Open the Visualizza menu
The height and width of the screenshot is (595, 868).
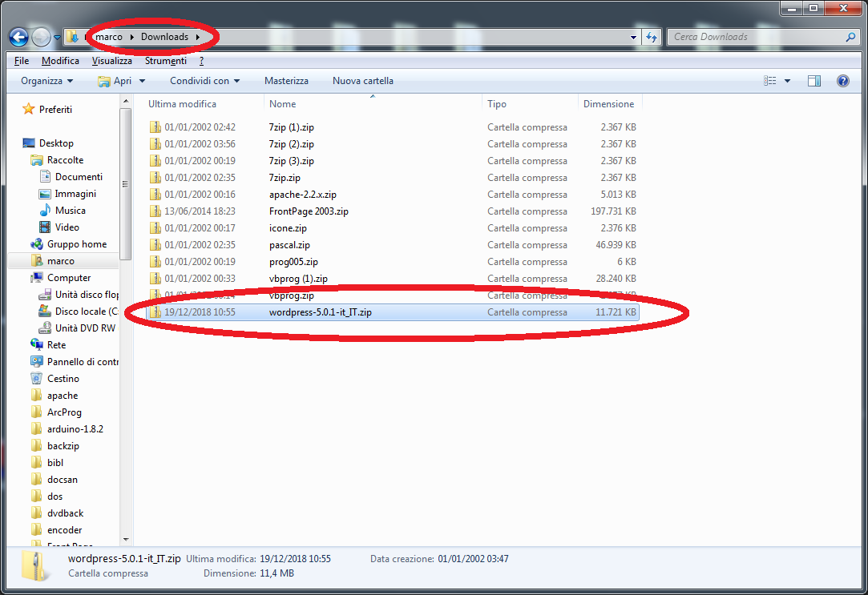click(x=111, y=61)
